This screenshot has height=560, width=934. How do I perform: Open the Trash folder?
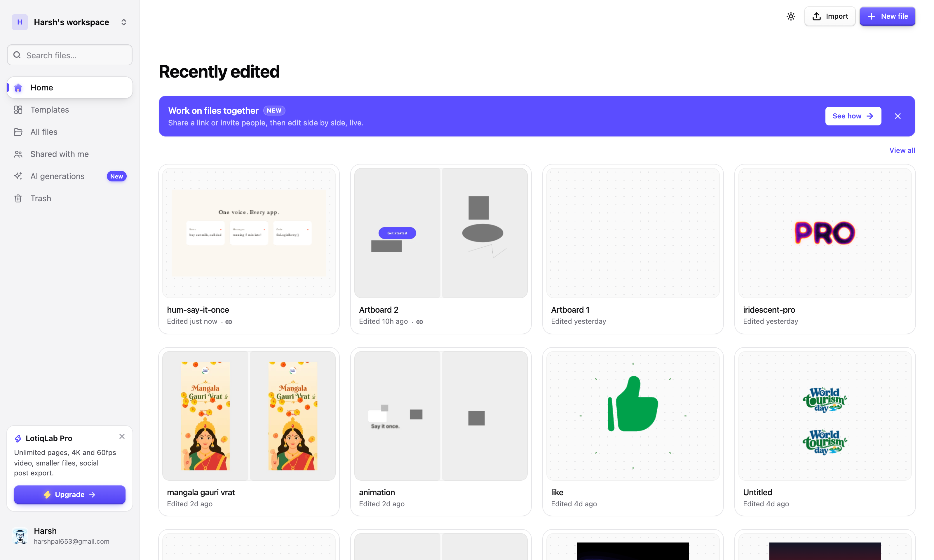point(70,199)
